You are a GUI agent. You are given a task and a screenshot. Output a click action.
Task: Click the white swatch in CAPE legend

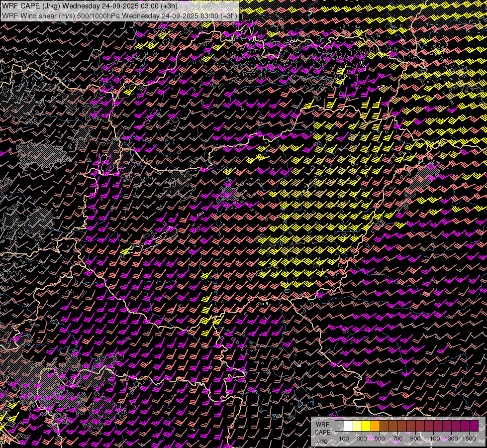(348, 426)
